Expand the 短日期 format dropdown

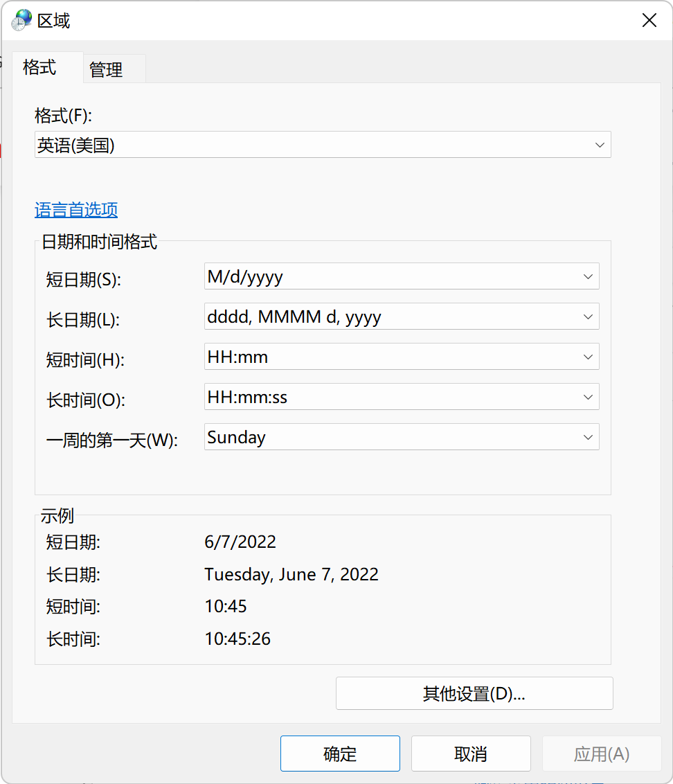click(402, 276)
